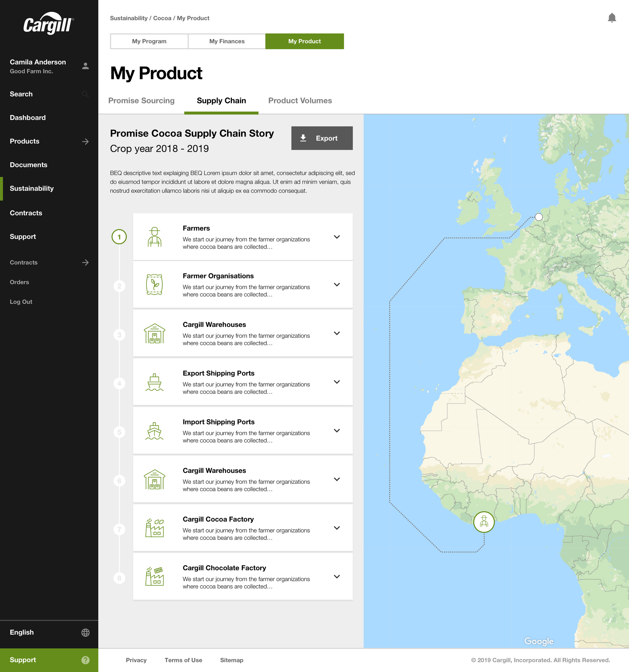Select step 8 circle in the timeline

pos(119,578)
